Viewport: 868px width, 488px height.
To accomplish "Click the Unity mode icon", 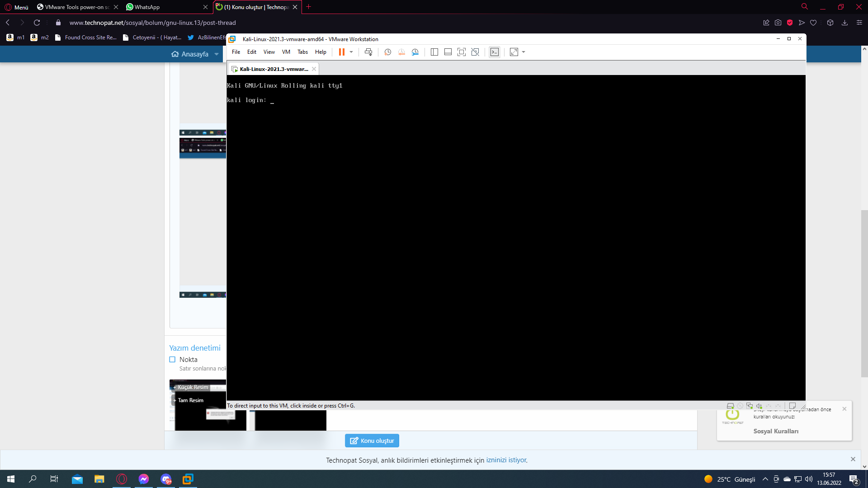I will [475, 52].
